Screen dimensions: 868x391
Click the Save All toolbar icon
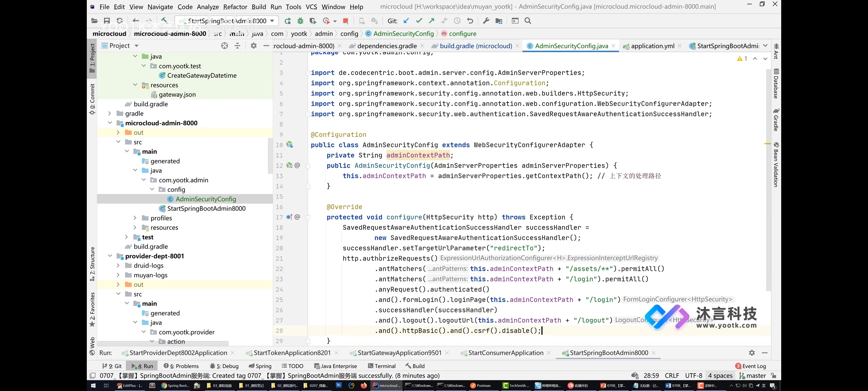coord(107,21)
